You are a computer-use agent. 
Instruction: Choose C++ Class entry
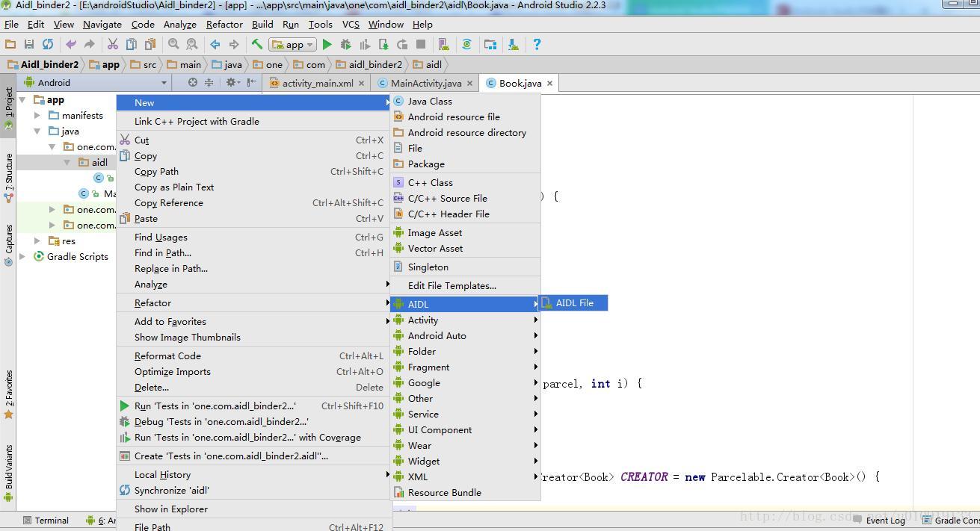click(465, 182)
